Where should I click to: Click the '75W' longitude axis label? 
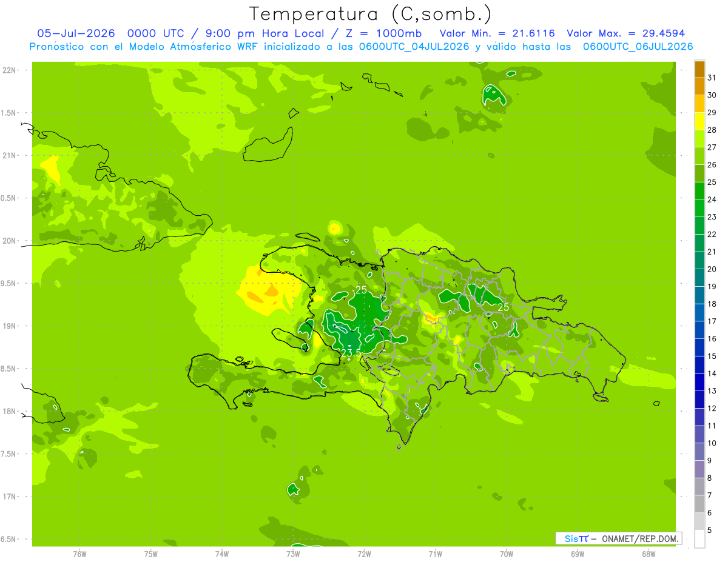tap(151, 554)
